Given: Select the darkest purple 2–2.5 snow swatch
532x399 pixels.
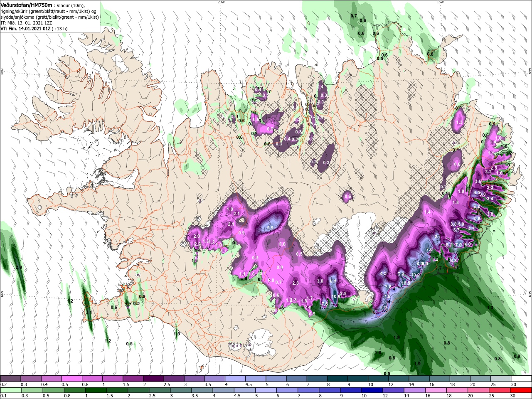Looking at the screenshot, I should point(153,379).
